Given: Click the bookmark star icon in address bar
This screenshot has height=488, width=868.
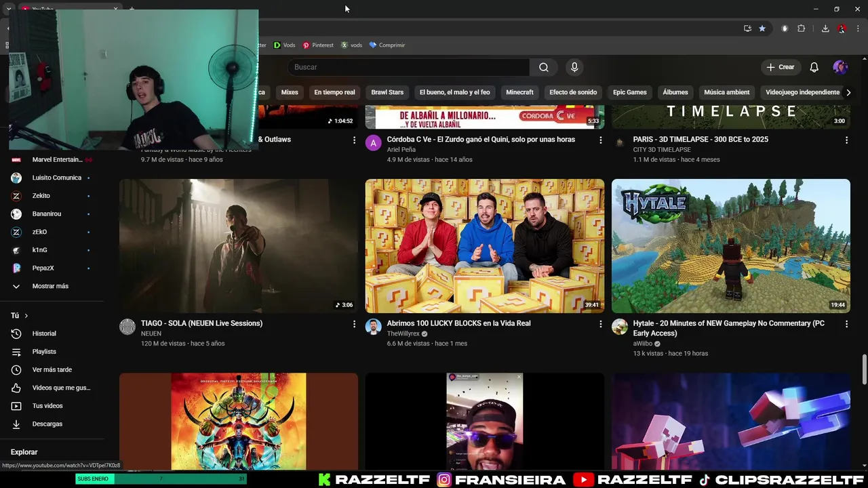Looking at the screenshot, I should coord(762,28).
